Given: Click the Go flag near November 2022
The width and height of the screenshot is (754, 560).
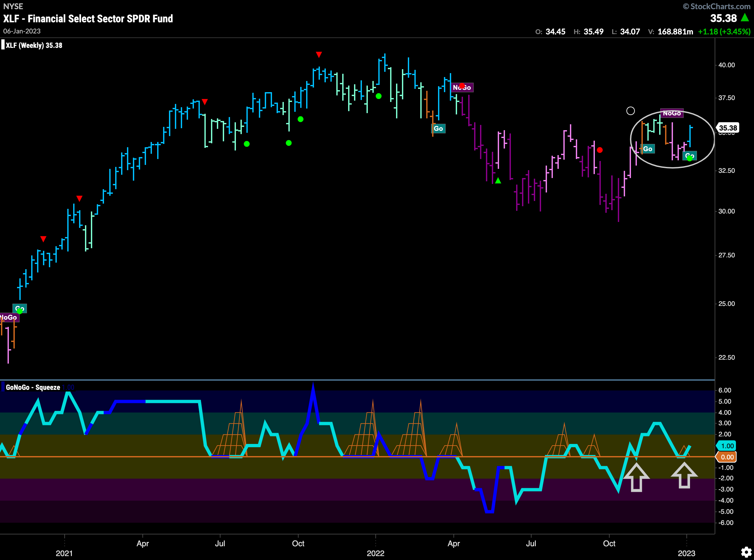Looking at the screenshot, I should click(647, 149).
